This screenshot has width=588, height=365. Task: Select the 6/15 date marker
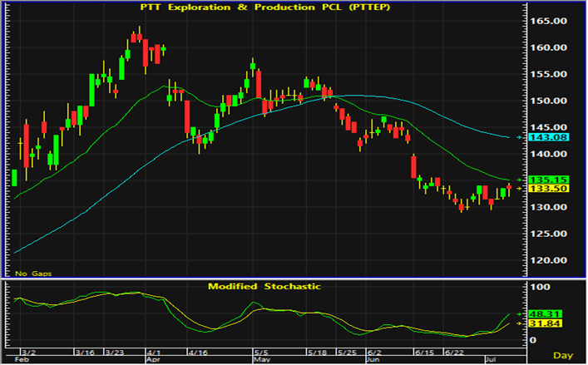point(424,353)
